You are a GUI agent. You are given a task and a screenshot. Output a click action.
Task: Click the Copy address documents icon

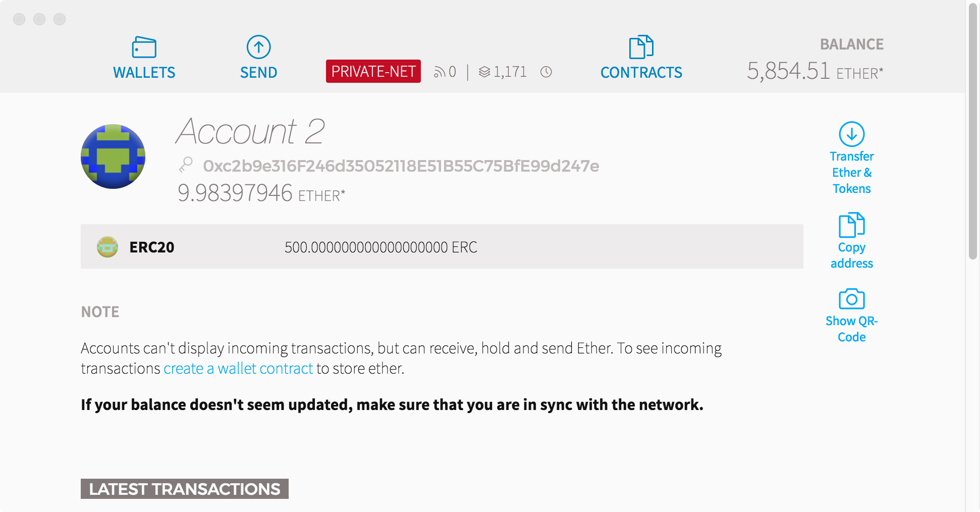click(851, 225)
